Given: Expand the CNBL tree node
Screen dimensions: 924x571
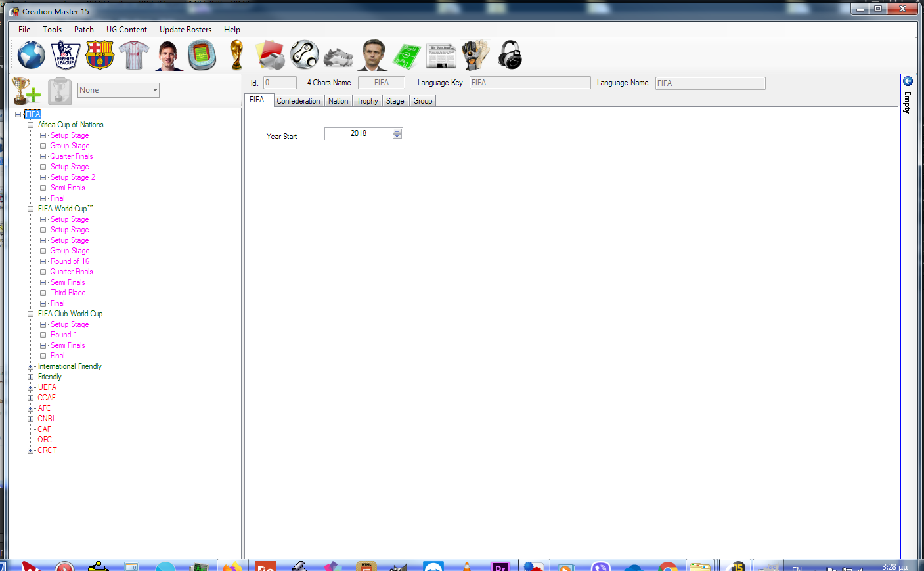Looking at the screenshot, I should [30, 419].
